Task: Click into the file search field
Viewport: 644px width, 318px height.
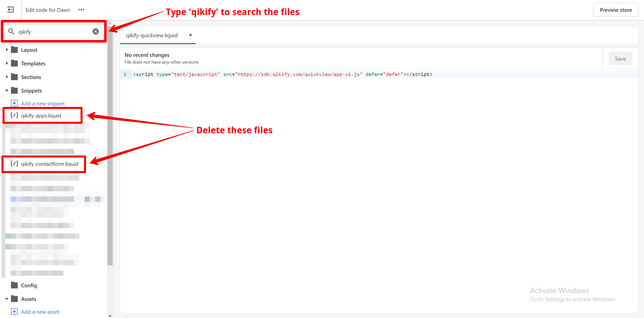Action: point(54,31)
